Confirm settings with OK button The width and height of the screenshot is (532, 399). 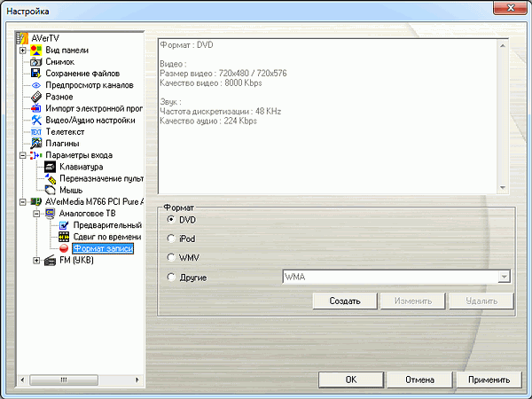351,379
